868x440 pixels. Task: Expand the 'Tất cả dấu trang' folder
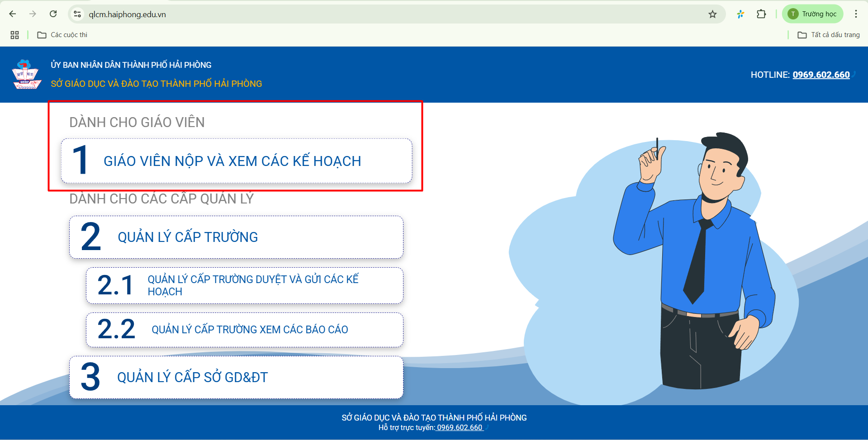[x=829, y=35]
